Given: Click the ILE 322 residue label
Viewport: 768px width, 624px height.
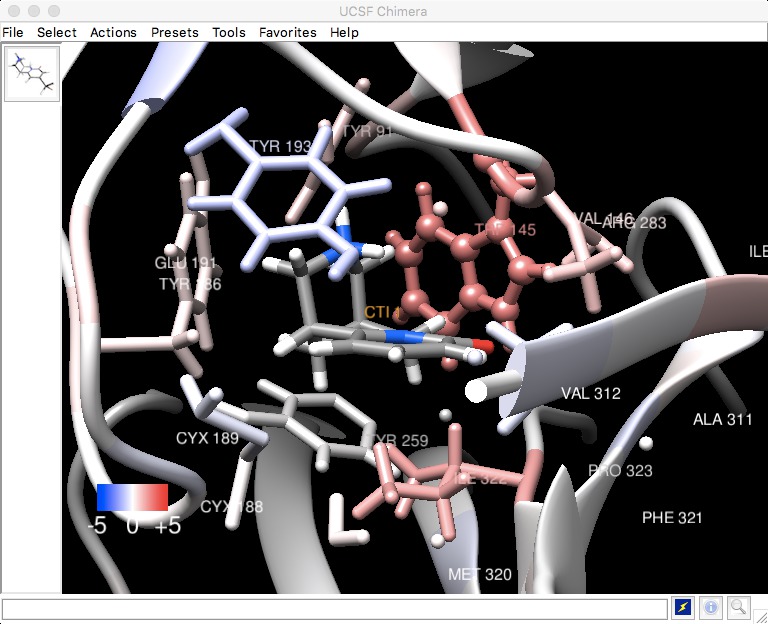Looking at the screenshot, I should [x=480, y=478].
